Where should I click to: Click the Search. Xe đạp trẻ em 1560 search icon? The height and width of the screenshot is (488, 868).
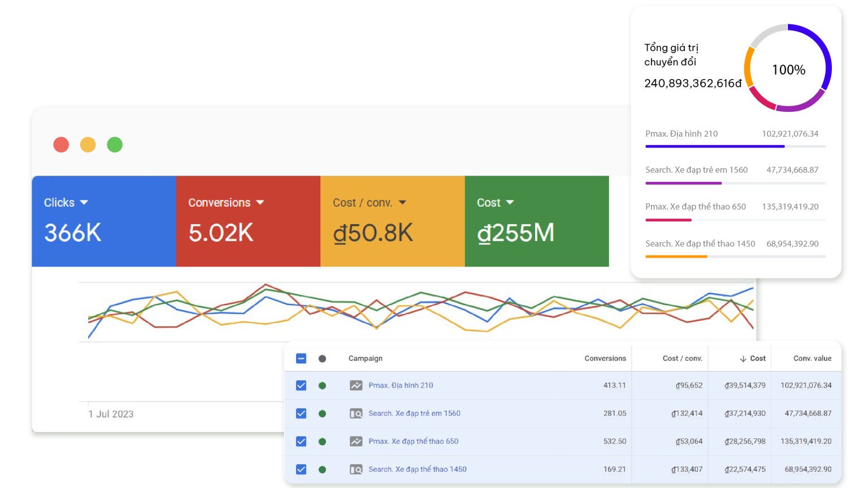coord(356,413)
